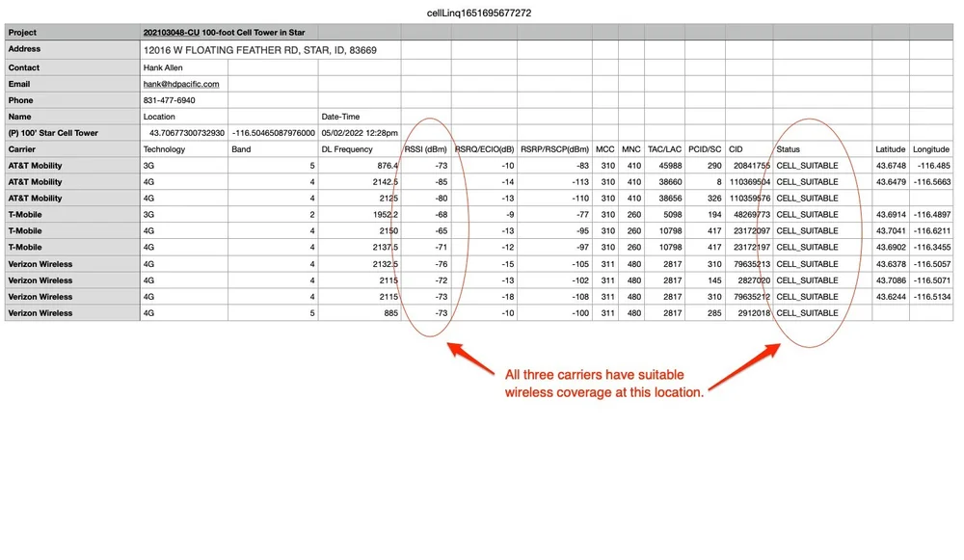Viewport: 964px width, 560px height.
Task: Select the date-time cell '05/02/2022 12:28pm'
Action: coord(360,133)
